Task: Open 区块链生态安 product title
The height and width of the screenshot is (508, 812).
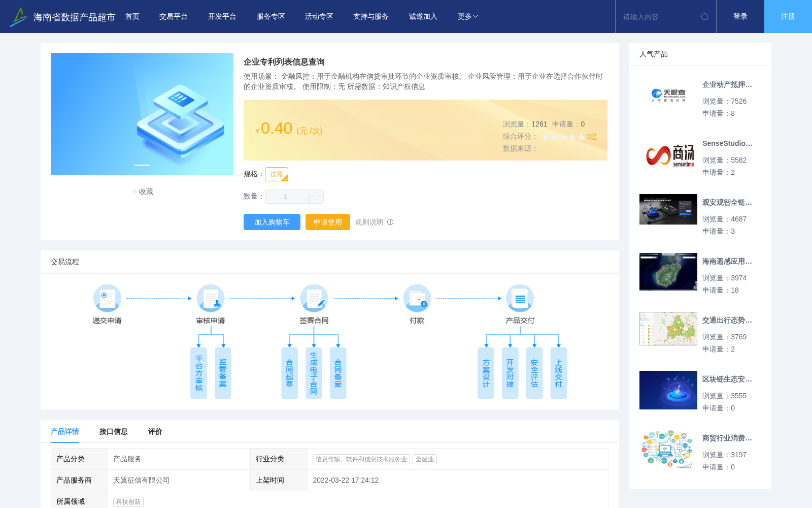Action: click(x=727, y=379)
